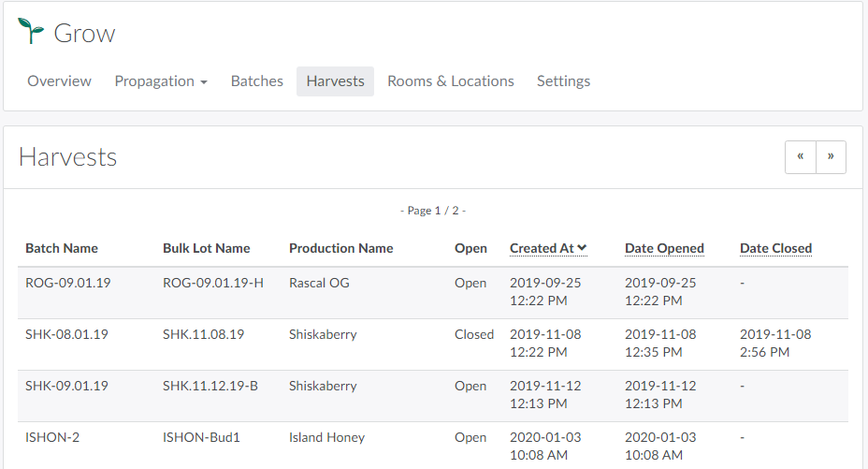Open the ROG-09.01.19 batch row
This screenshot has width=868, height=469.
[67, 283]
